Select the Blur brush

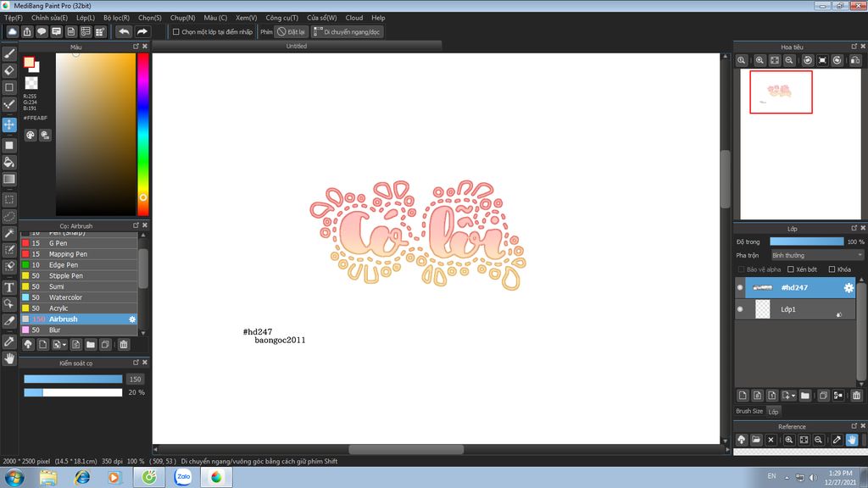(79, 330)
